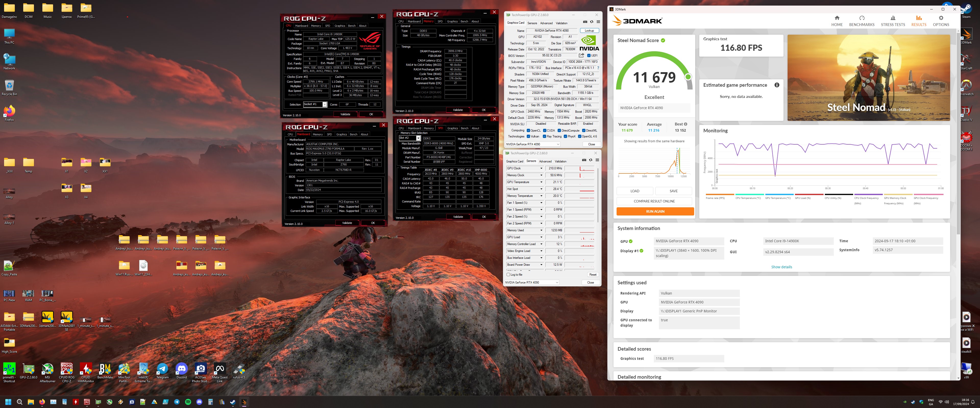Go to STRESS TESTS in 3DMark
Viewport: 980px width, 408px height.
pyautogui.click(x=893, y=21)
